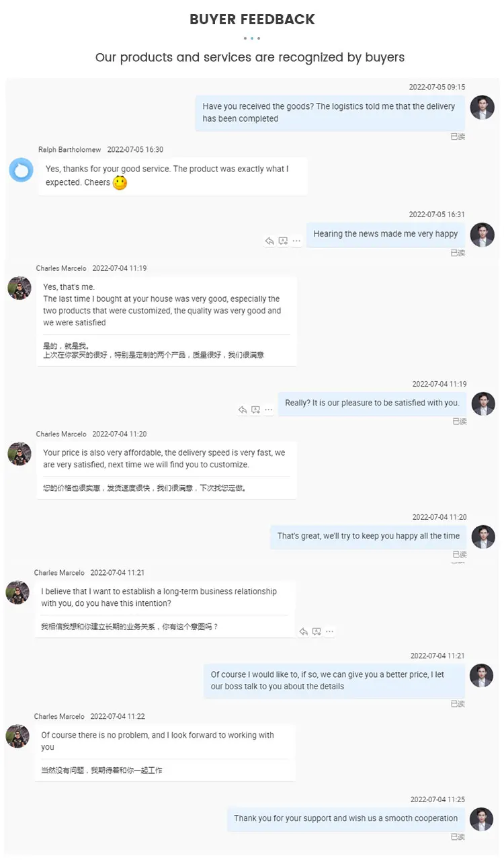Open more options dots beside "Hearing the news" message
The width and height of the screenshot is (504, 860).
[x=296, y=241]
